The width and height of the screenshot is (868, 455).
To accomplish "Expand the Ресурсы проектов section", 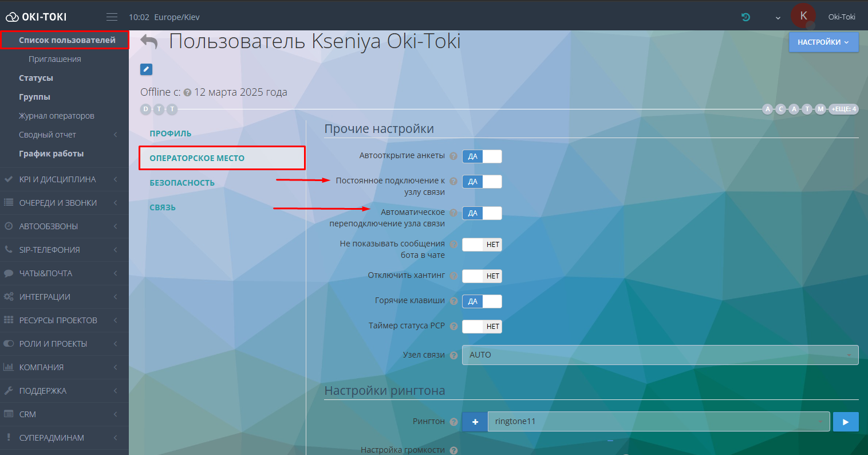I will click(x=64, y=320).
